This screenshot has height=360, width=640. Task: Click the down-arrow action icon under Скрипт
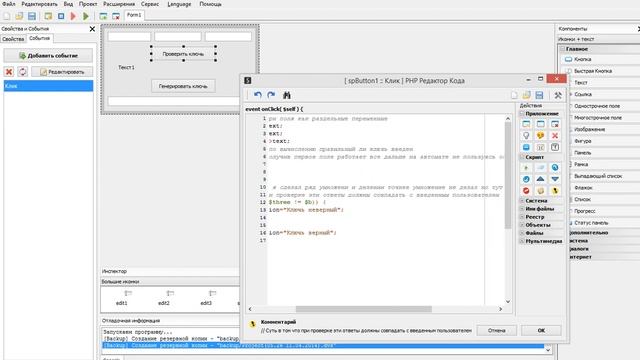(555, 179)
